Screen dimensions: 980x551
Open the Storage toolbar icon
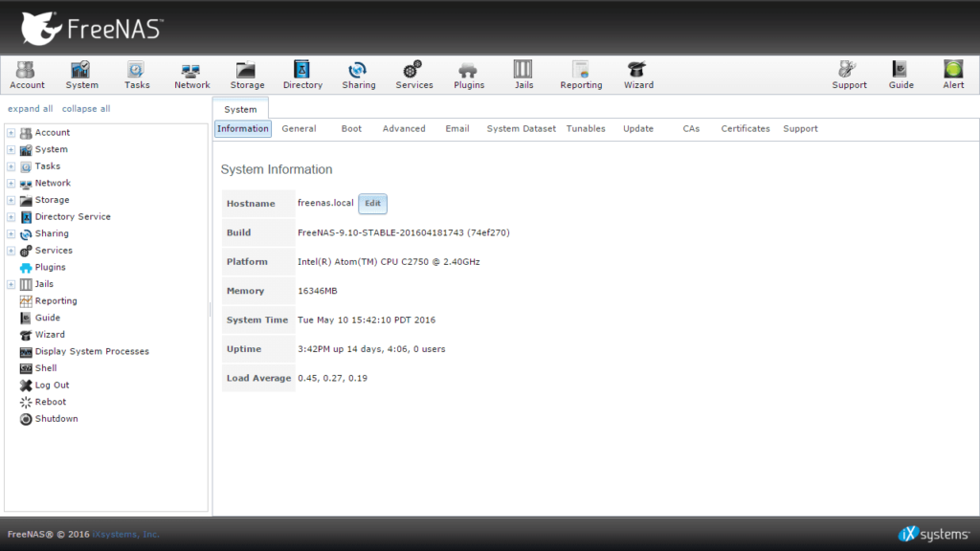(247, 75)
